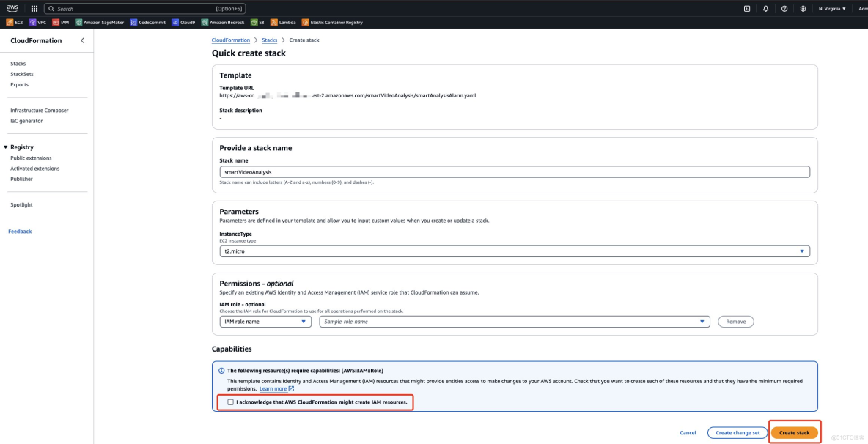Open the settings gear in top bar
The height and width of the screenshot is (444, 868).
[x=803, y=9]
